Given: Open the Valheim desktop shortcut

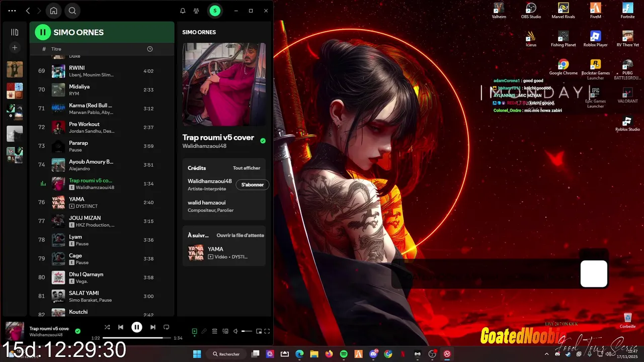Looking at the screenshot, I should pyautogui.click(x=499, y=11).
